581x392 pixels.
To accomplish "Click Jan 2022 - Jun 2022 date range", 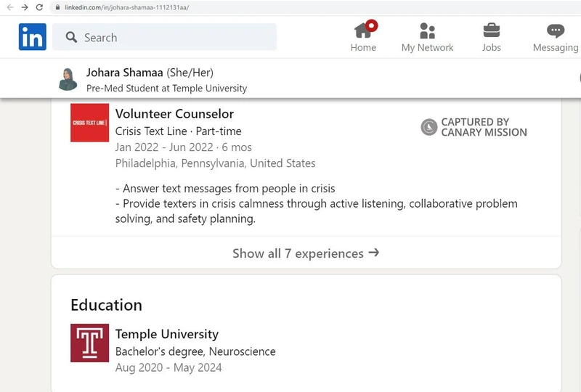I will tap(164, 147).
